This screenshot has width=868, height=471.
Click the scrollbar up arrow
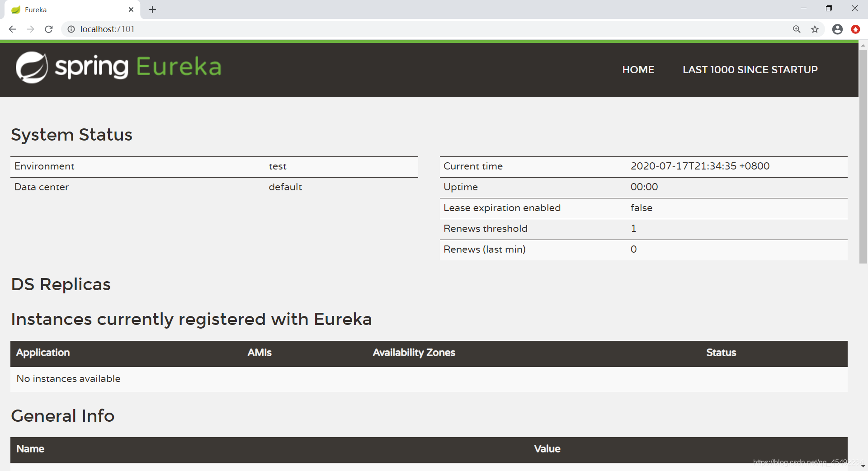(863, 46)
